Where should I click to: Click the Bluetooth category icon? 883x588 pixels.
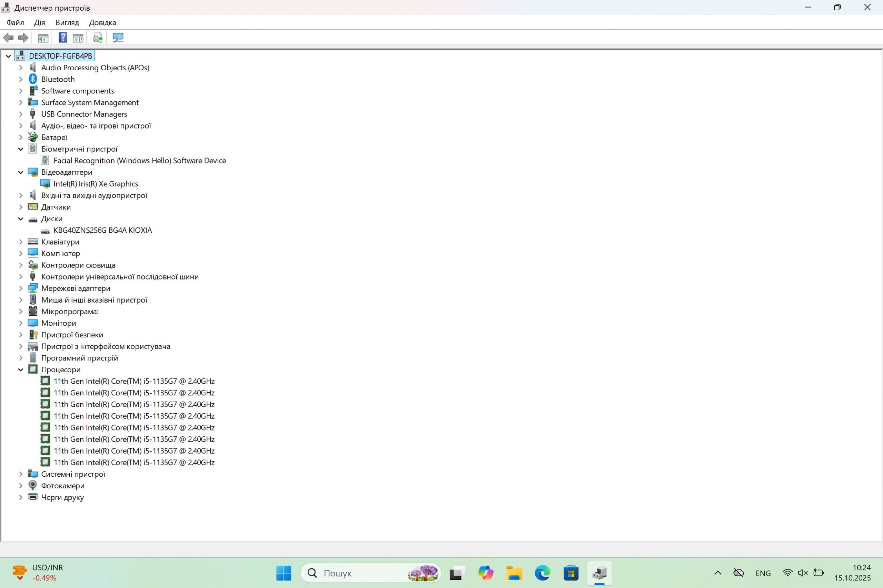point(33,79)
